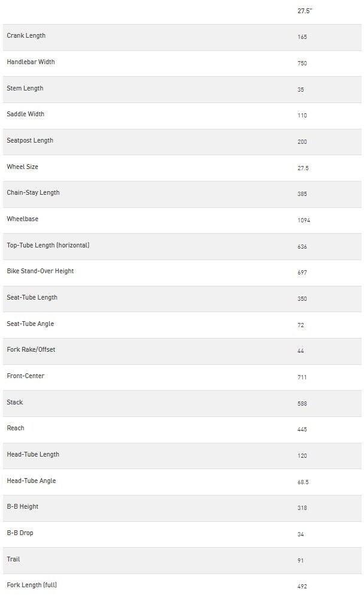
Task: Click the 27.5" size column header
Action: click(305, 11)
